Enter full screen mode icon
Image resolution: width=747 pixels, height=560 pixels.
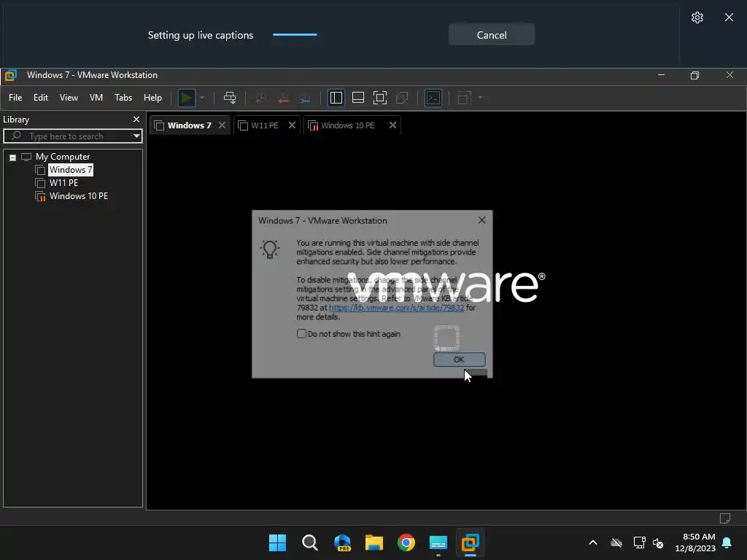[379, 98]
